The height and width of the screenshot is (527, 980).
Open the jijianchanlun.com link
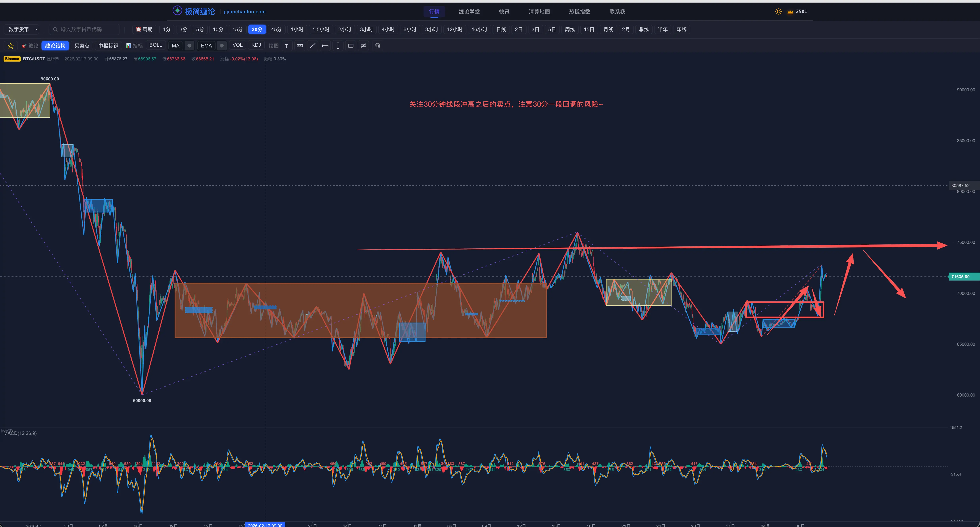coord(245,12)
